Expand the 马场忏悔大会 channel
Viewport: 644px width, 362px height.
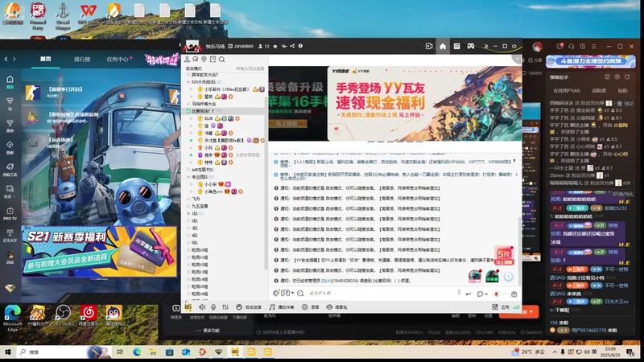click(188, 104)
